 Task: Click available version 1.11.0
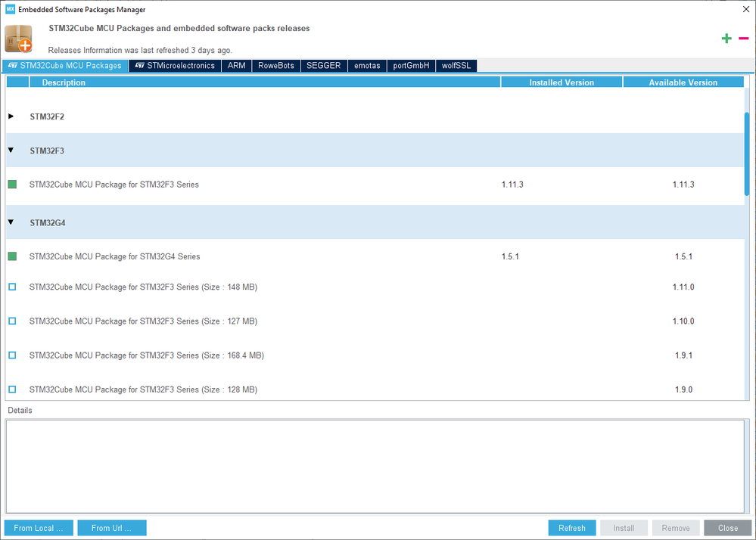click(683, 287)
